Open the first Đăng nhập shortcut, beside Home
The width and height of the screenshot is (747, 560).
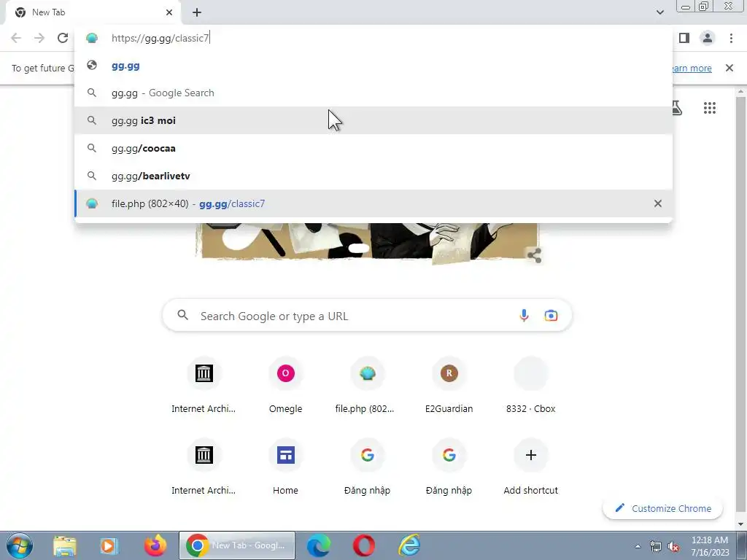tap(367, 467)
